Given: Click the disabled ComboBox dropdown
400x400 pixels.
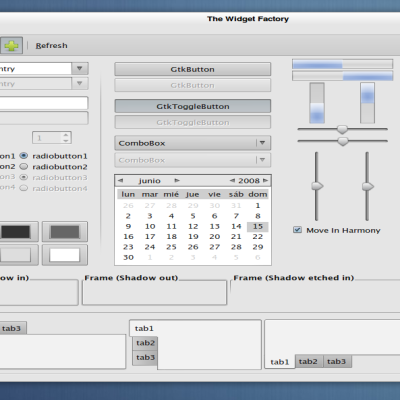Looking at the screenshot, I should point(193,160).
